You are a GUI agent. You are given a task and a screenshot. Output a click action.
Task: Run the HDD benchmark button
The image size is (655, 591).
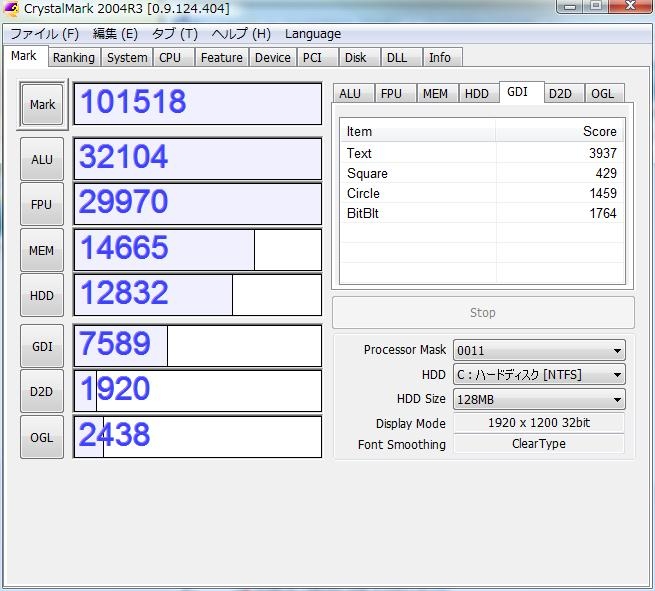click(42, 296)
